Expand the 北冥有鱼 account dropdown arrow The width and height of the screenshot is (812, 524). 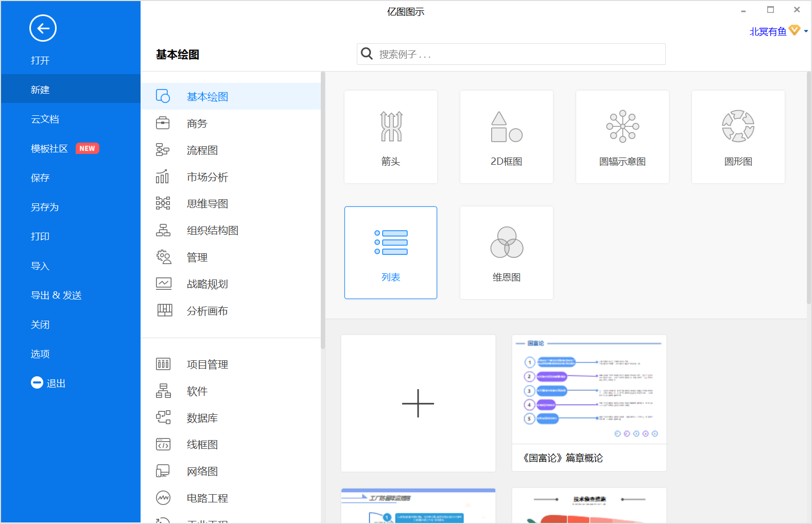[x=806, y=31]
